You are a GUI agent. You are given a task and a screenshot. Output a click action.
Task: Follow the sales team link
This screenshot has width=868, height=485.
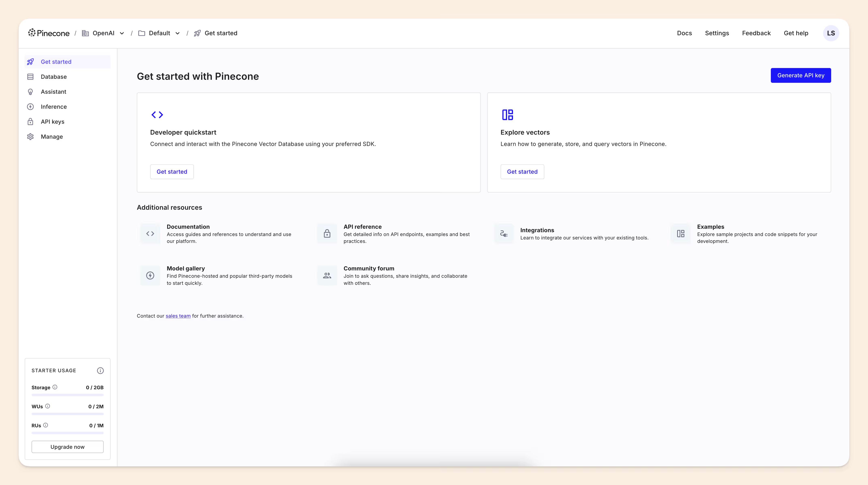click(x=178, y=316)
